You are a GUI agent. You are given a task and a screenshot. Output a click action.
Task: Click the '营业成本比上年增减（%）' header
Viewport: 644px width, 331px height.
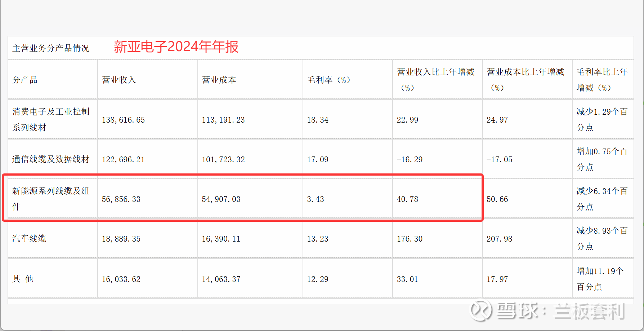(526, 80)
